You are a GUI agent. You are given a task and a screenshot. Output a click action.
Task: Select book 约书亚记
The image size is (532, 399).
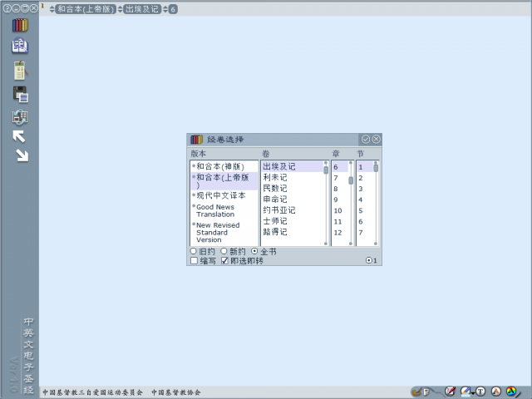coord(292,210)
